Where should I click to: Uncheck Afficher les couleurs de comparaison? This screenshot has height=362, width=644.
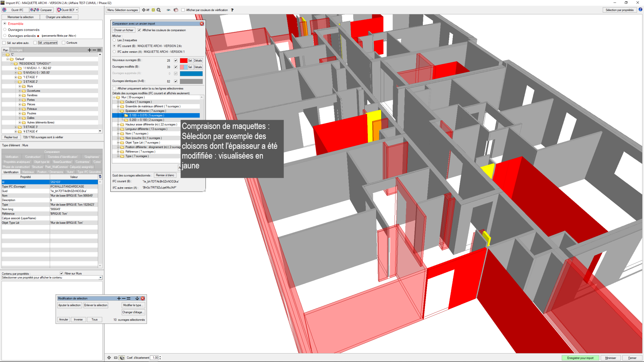(139, 30)
